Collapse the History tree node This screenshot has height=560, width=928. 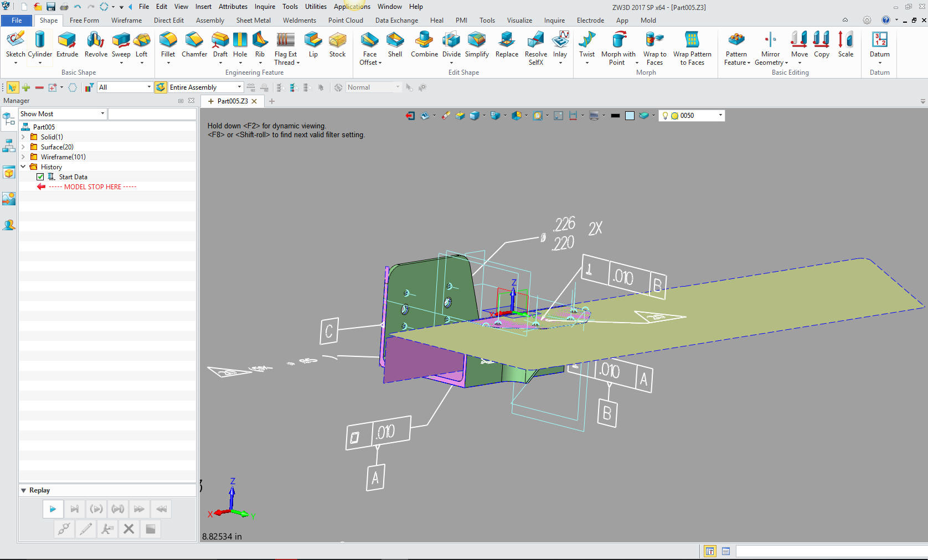coord(23,167)
